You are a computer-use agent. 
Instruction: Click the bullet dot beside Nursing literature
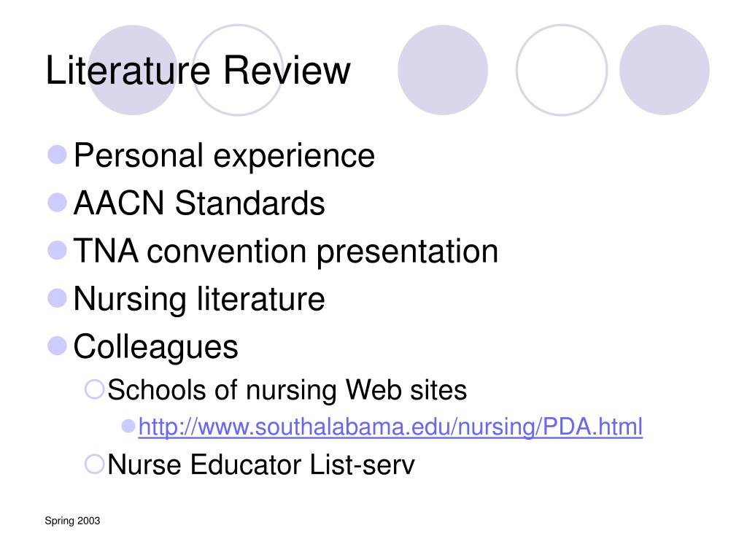tap(57, 298)
